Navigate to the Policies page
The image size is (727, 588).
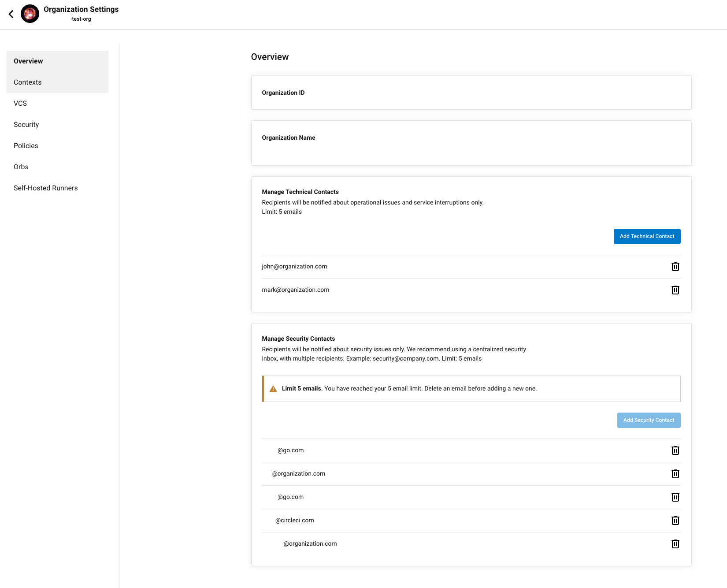click(26, 146)
